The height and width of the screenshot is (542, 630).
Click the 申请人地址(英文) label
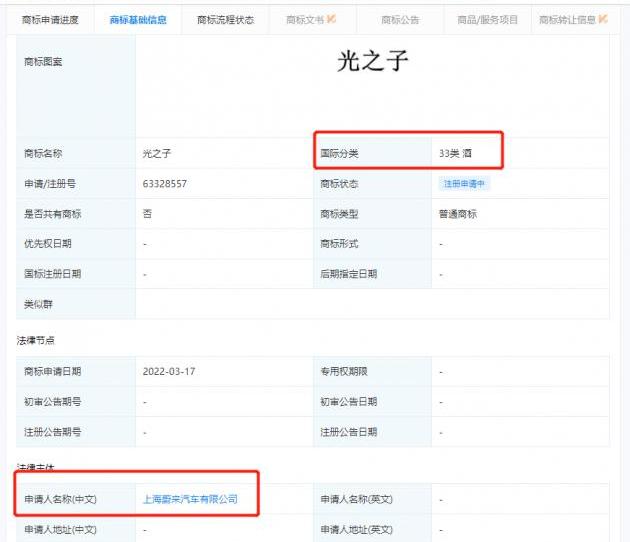pyautogui.click(x=356, y=530)
